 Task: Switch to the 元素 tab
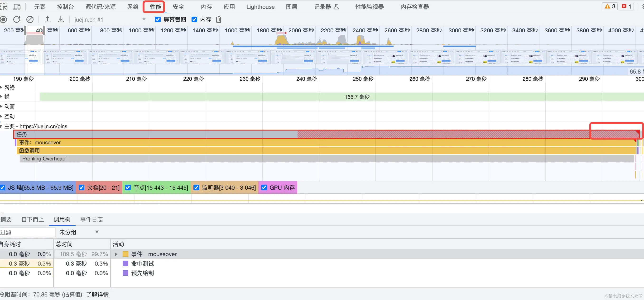click(x=39, y=7)
